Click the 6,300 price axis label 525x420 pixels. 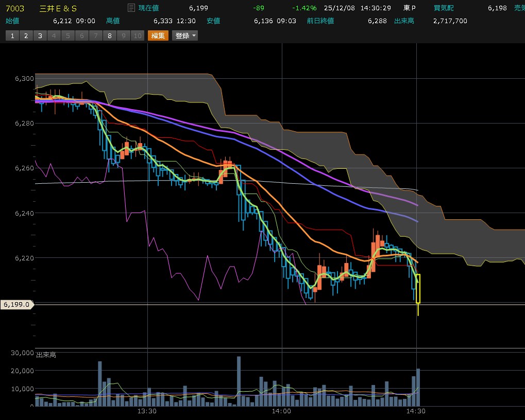pos(24,79)
